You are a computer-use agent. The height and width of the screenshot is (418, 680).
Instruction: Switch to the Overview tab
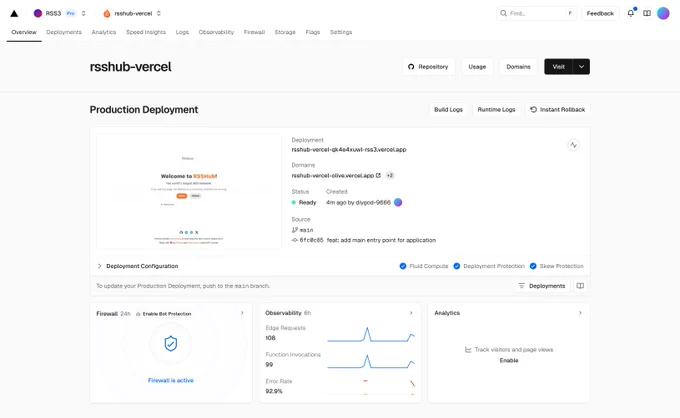[x=24, y=32]
